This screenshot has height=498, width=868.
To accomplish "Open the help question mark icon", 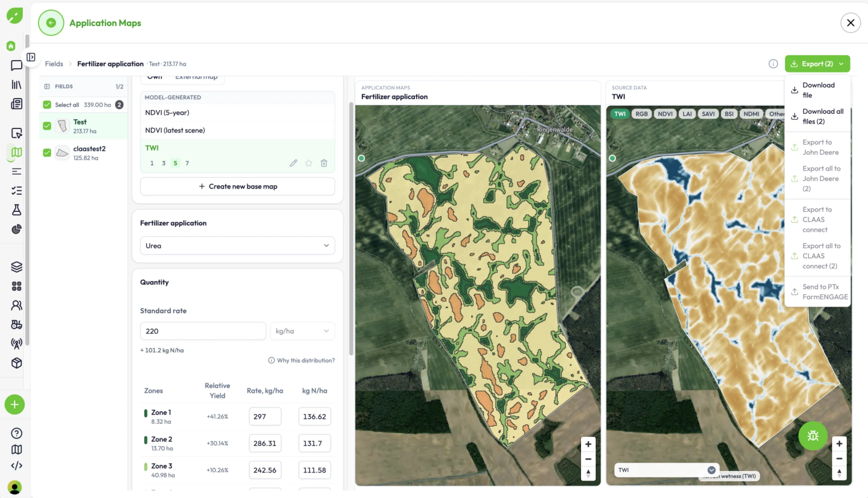I will (x=16, y=433).
